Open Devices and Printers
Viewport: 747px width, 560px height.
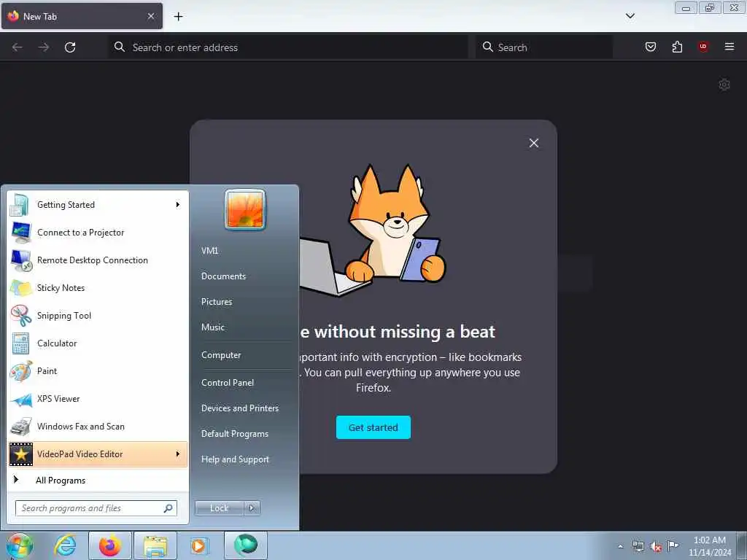pyautogui.click(x=240, y=408)
